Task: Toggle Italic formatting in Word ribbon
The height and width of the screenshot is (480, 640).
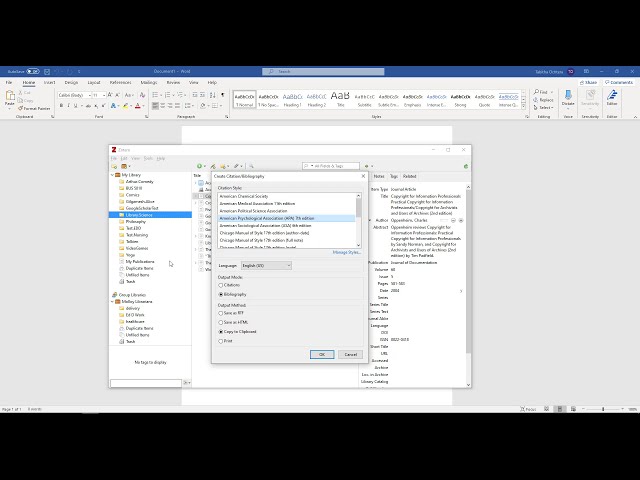Action: pos(68,106)
